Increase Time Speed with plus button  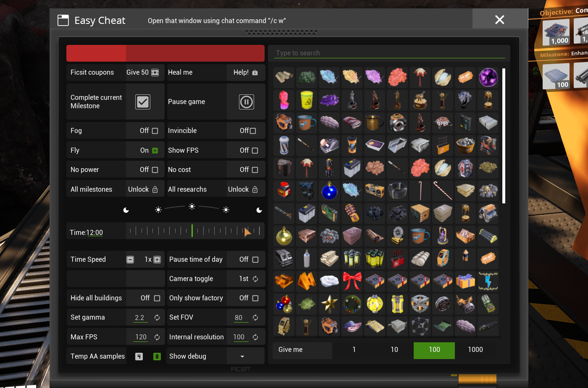tap(157, 260)
